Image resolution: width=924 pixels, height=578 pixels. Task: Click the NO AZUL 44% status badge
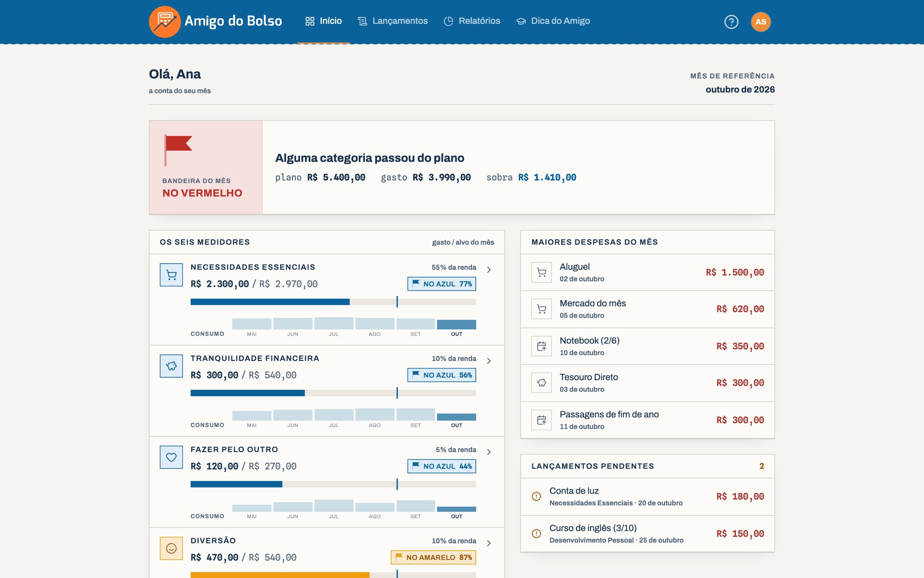442,466
